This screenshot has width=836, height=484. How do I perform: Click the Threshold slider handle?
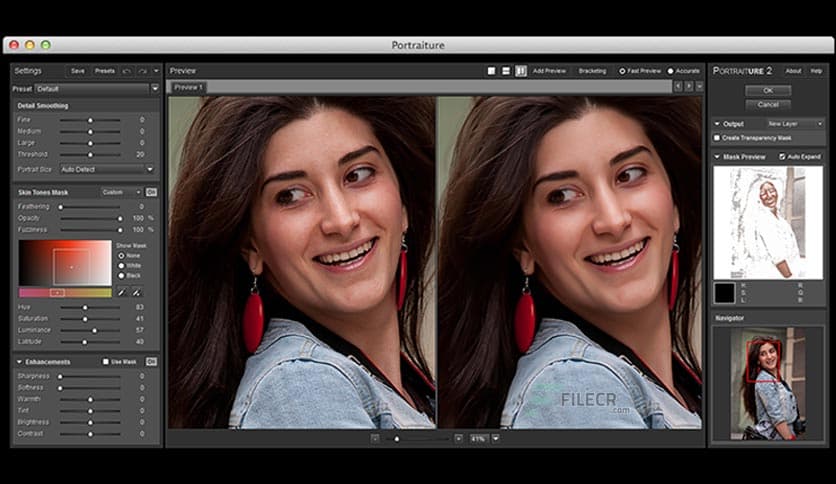88,154
